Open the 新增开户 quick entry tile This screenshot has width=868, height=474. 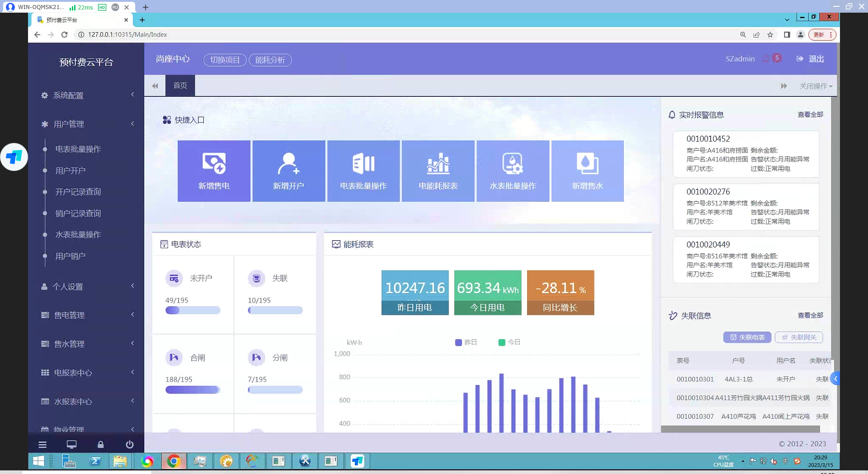tap(288, 171)
